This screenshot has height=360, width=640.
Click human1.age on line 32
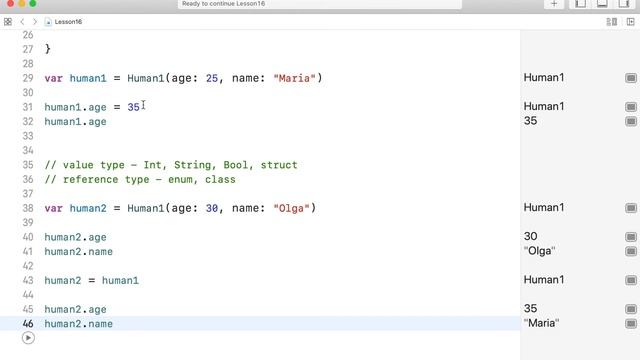76,122
